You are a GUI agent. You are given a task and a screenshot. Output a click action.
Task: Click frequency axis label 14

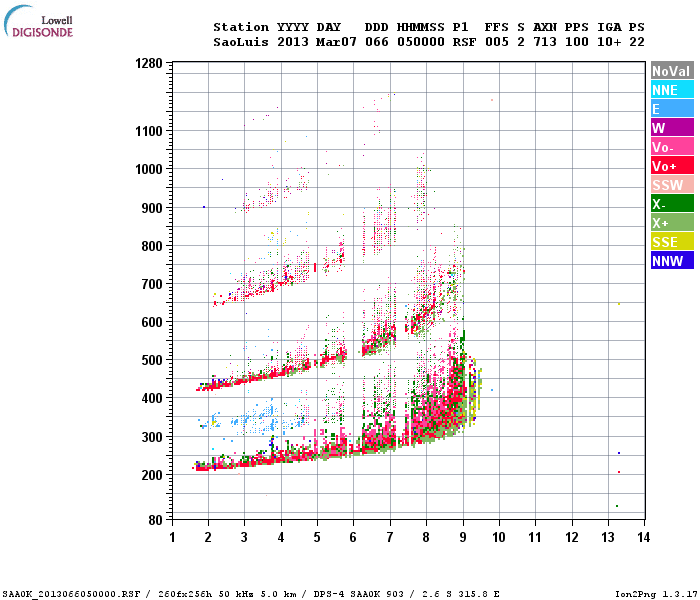point(643,537)
